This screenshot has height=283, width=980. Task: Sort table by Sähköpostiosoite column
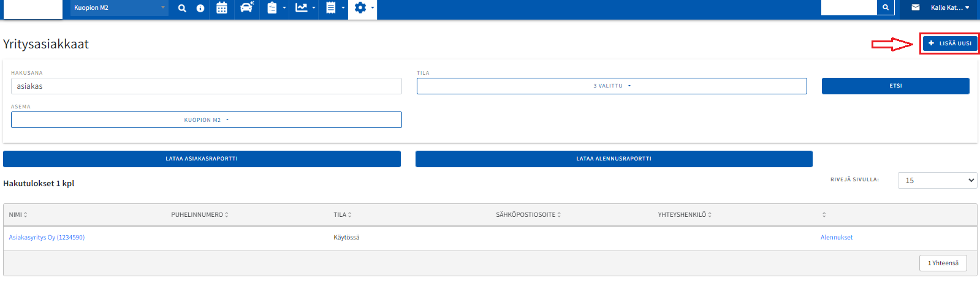click(x=528, y=215)
